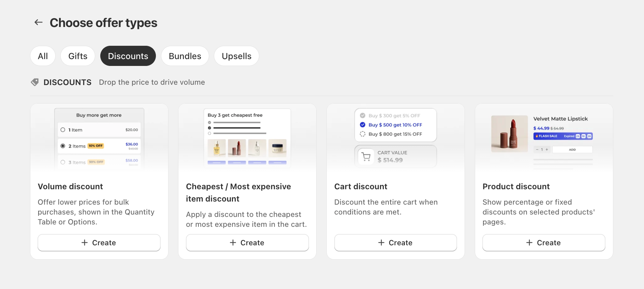Open the Gifts tab
Image resolution: width=644 pixels, height=289 pixels.
[x=78, y=56]
